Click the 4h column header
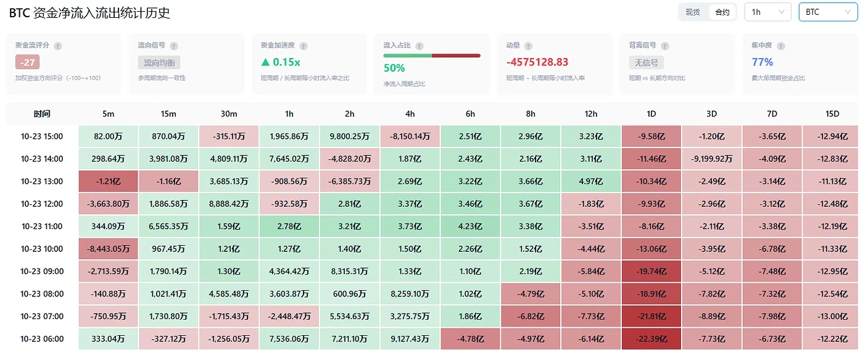The height and width of the screenshot is (350, 868). pos(410,114)
